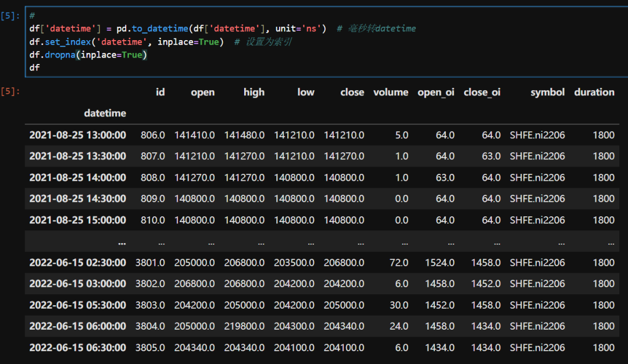Image resolution: width=628 pixels, height=364 pixels.
Task: Click open value 206800.0 in 03:00:00 row
Action: click(195, 284)
